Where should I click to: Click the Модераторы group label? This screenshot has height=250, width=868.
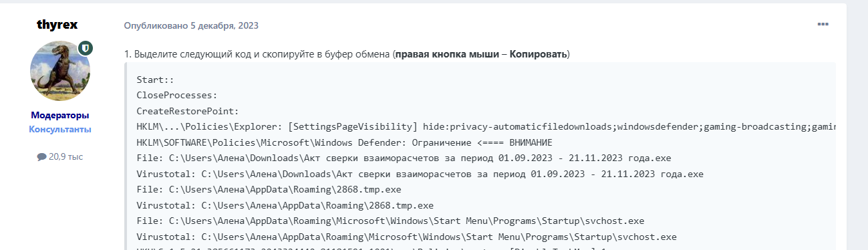coord(59,115)
